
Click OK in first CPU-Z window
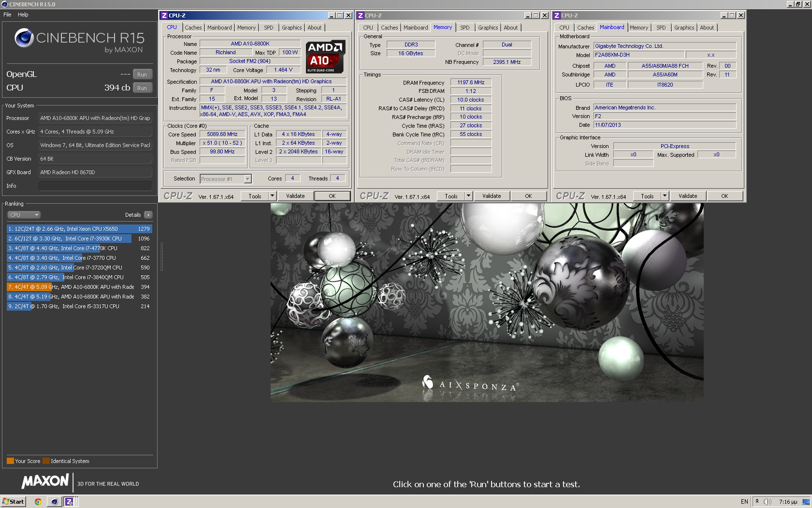tap(332, 196)
